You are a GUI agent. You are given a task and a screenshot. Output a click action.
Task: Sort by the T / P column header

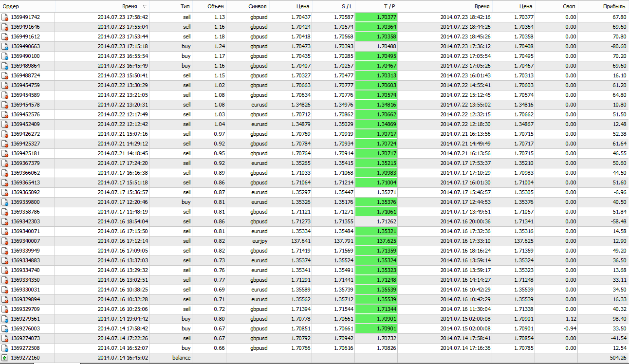point(376,7)
